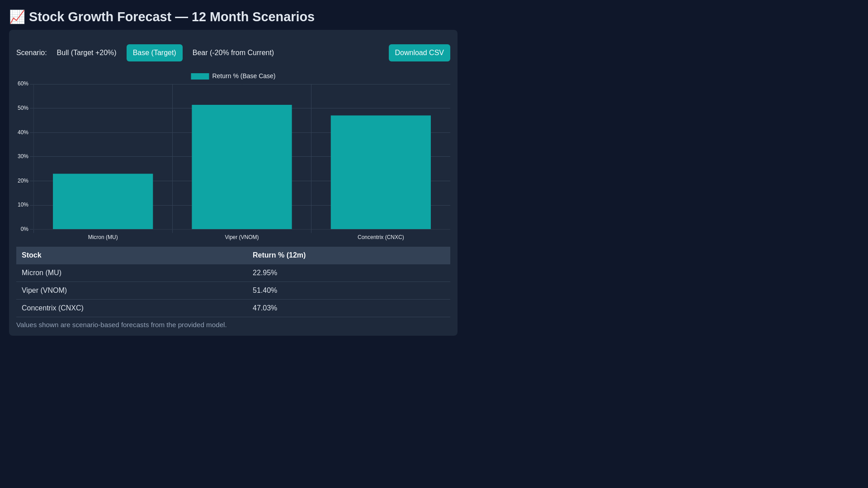The height and width of the screenshot is (488, 868).
Task: Select the Bull (Target +20%) scenario
Action: (x=86, y=53)
